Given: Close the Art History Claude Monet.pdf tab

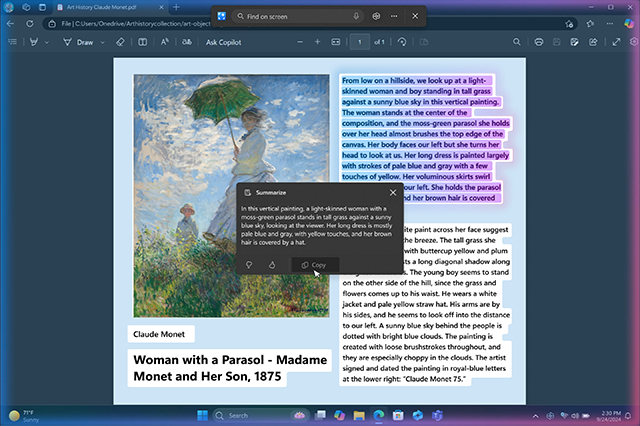Looking at the screenshot, I should pyautogui.click(x=161, y=7).
